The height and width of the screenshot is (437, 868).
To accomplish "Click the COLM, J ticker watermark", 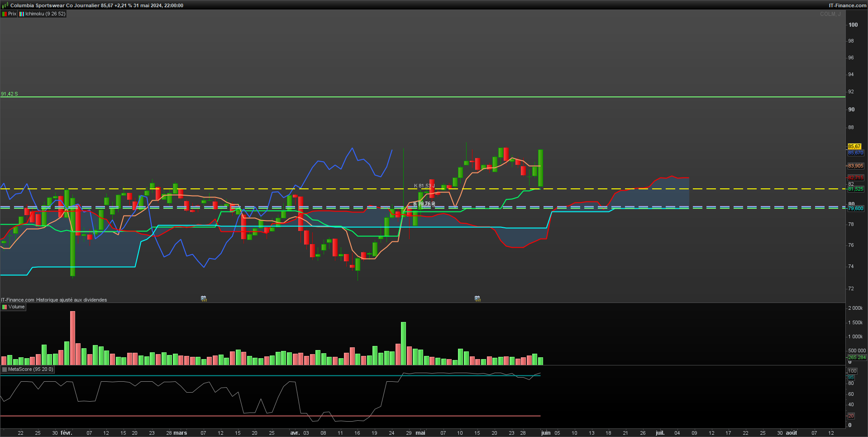I will (x=830, y=14).
